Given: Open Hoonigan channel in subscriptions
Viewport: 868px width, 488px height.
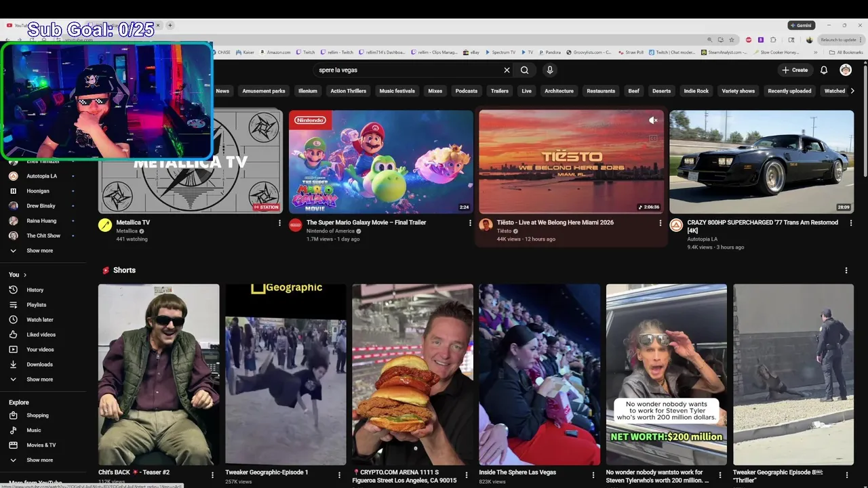Looking at the screenshot, I should pos(38,190).
